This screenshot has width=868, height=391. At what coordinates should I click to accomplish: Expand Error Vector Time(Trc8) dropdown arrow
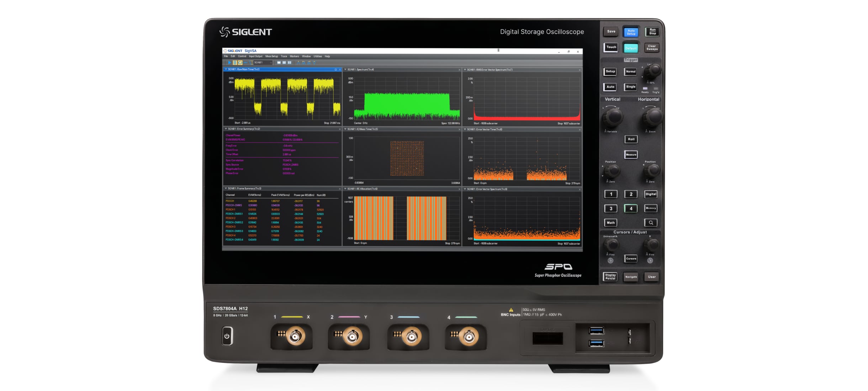point(465,129)
